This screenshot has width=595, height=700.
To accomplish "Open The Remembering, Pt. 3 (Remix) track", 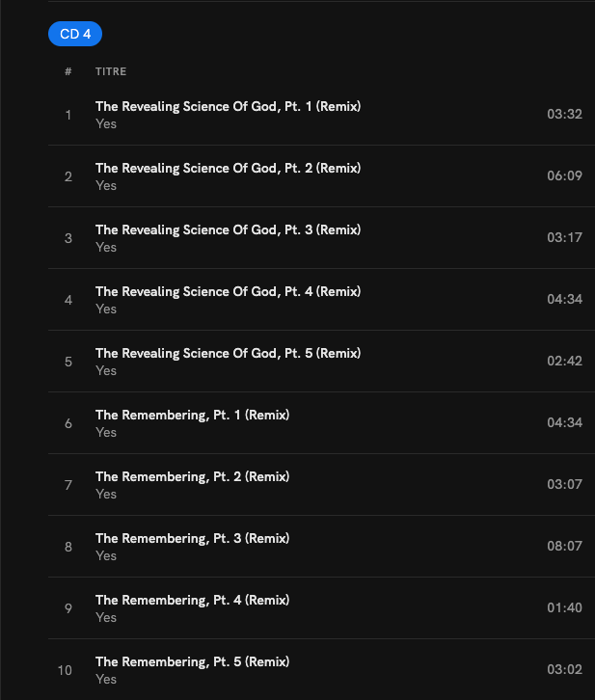I will [x=192, y=538].
